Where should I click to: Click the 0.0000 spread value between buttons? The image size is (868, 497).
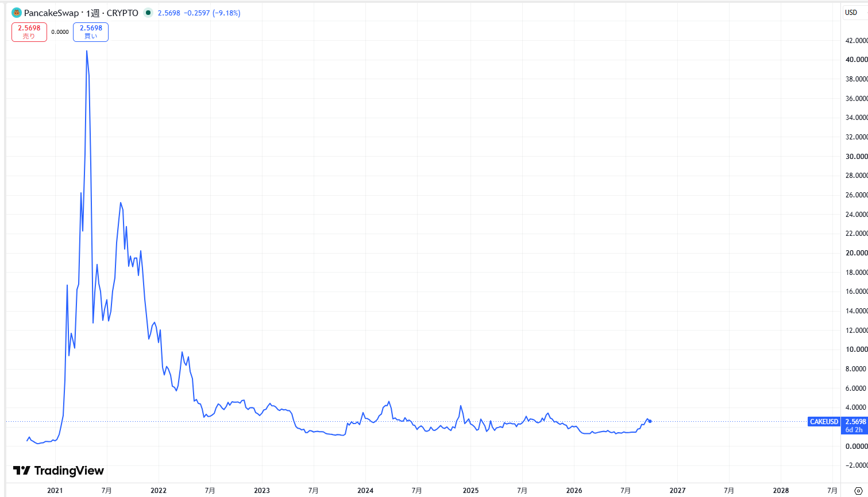pyautogui.click(x=60, y=32)
